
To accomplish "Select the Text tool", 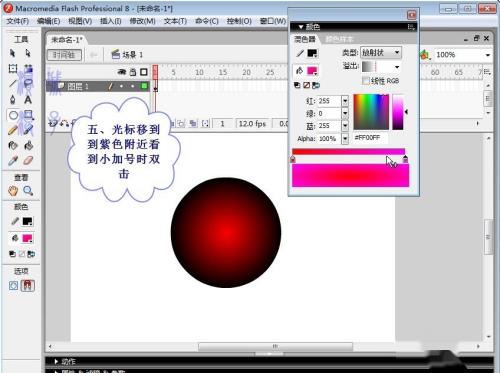I will pos(28,99).
